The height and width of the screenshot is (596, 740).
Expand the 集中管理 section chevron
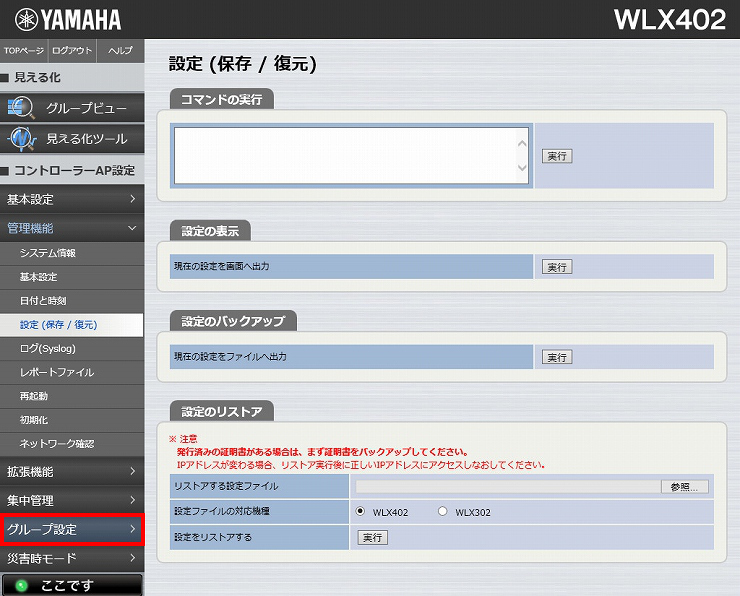click(133, 500)
